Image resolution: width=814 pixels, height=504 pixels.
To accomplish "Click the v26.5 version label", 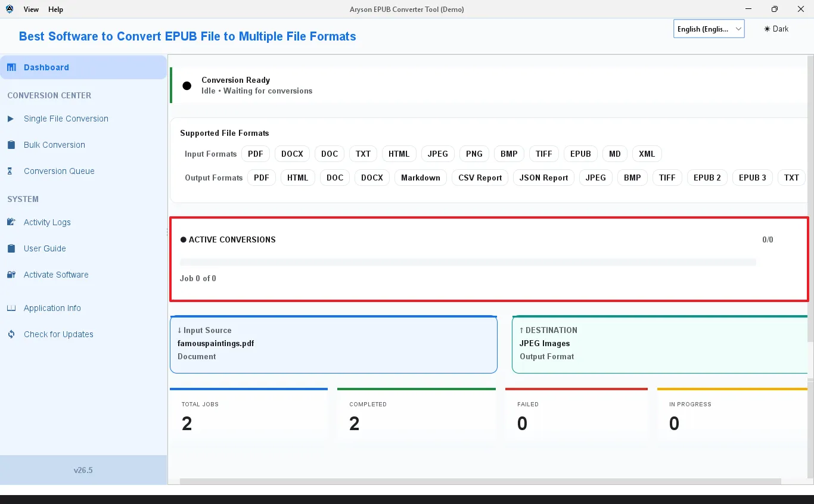I will point(83,470).
